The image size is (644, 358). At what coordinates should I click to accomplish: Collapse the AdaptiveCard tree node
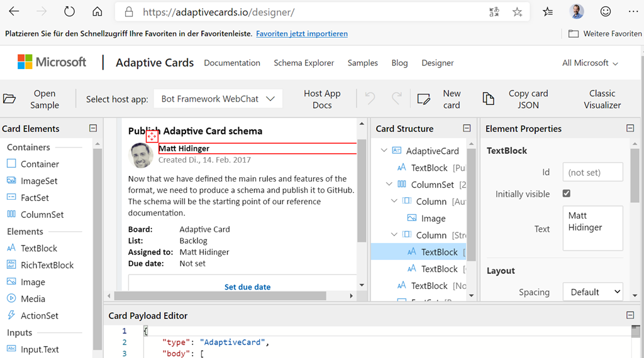[x=384, y=151]
